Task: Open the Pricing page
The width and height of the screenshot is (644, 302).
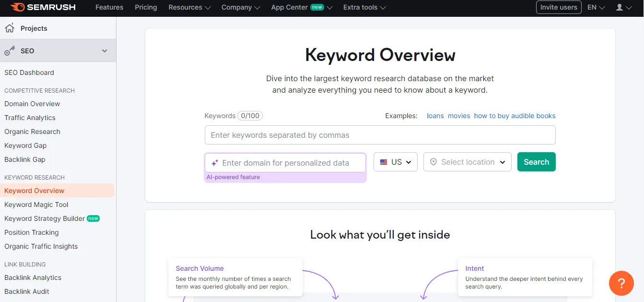Action: tap(146, 7)
